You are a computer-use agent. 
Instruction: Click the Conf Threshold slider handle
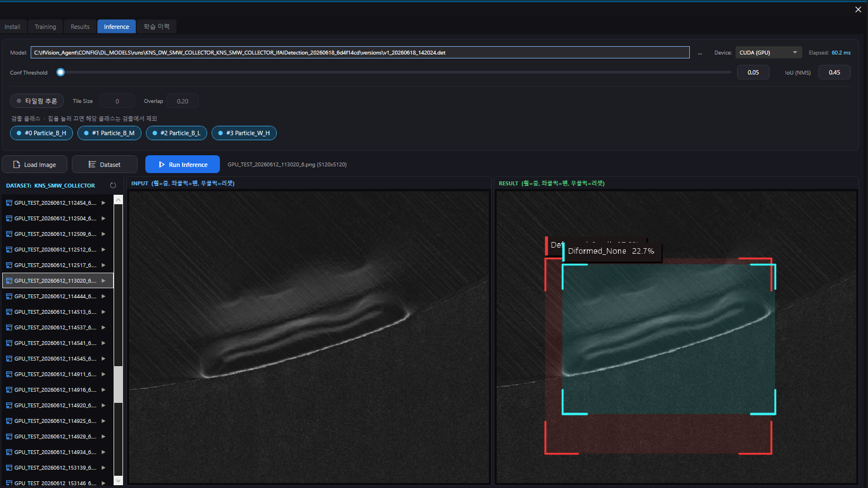pyautogui.click(x=61, y=72)
